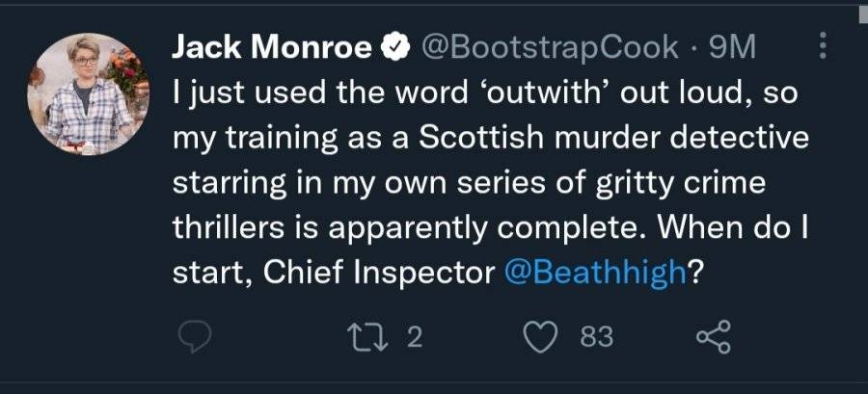Open the three-dot more options menu
The height and width of the screenshot is (394, 868).
823,45
